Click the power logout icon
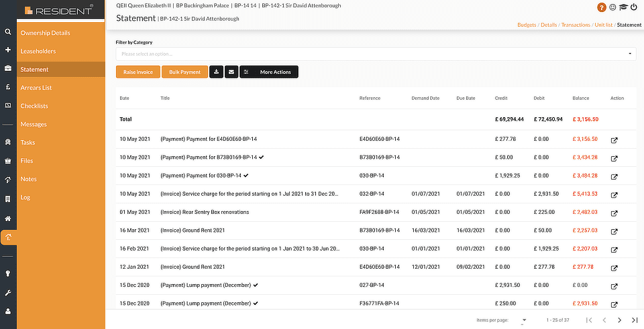The image size is (644, 329). point(634,7)
